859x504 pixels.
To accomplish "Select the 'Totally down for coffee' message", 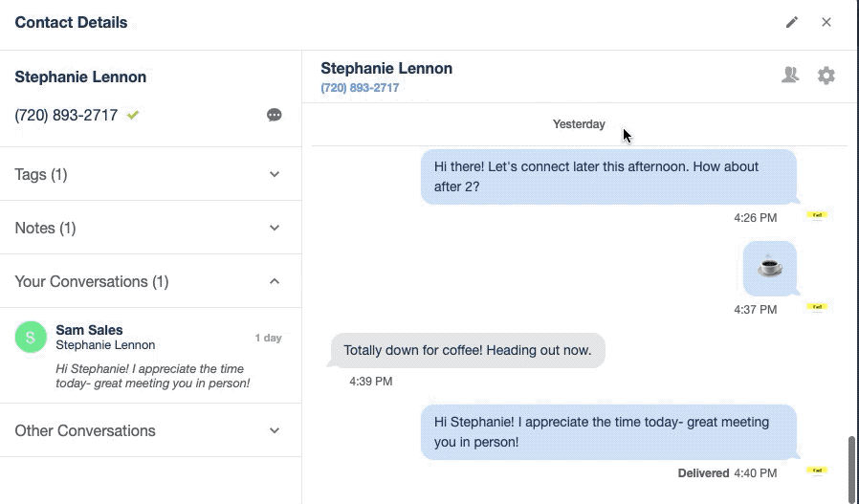I will (x=468, y=350).
